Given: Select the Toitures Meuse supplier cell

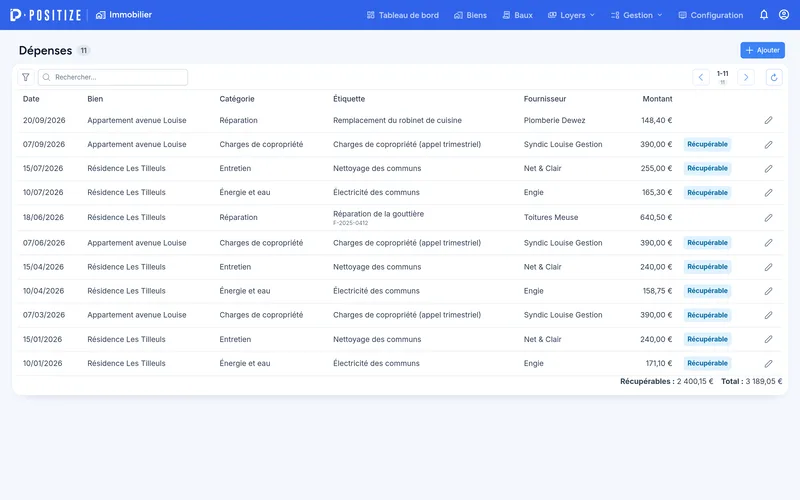Looking at the screenshot, I should coord(551,217).
